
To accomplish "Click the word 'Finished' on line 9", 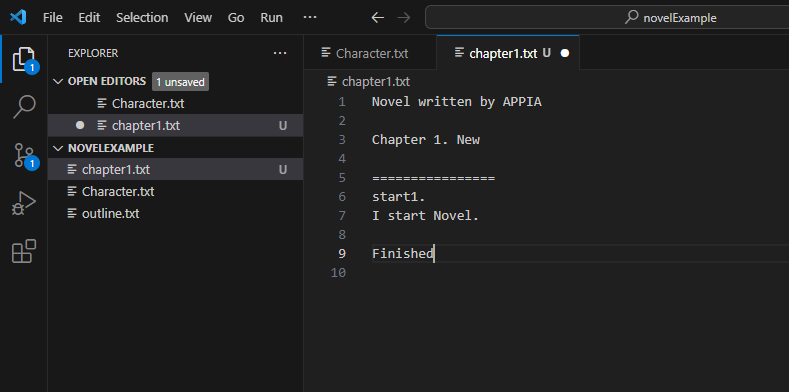I will coord(403,253).
